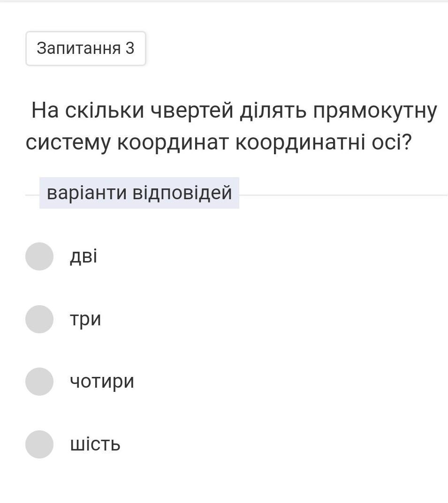The width and height of the screenshot is (448, 503).
Task: Click the answer text чотири
Action: point(102,382)
